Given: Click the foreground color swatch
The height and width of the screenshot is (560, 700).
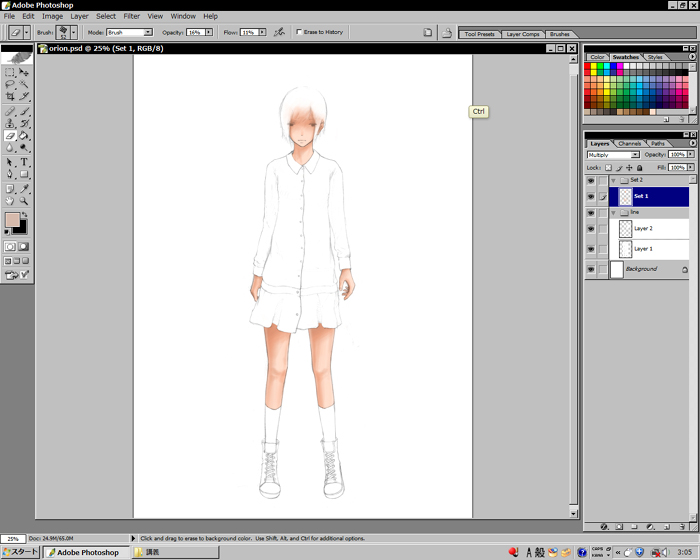Looking at the screenshot, I should 12,220.
